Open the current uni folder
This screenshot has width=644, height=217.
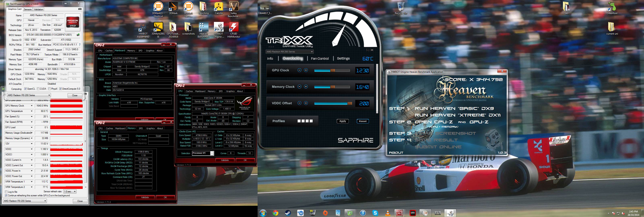click(612, 29)
